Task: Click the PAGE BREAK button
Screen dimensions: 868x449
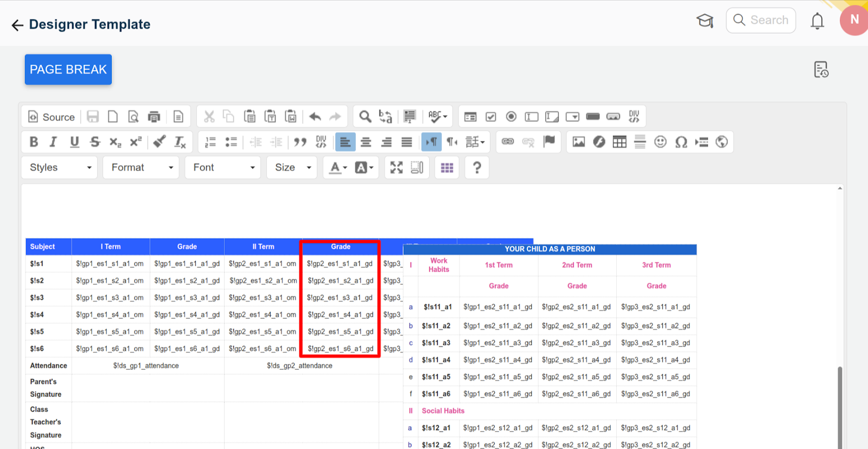Action: (x=68, y=69)
